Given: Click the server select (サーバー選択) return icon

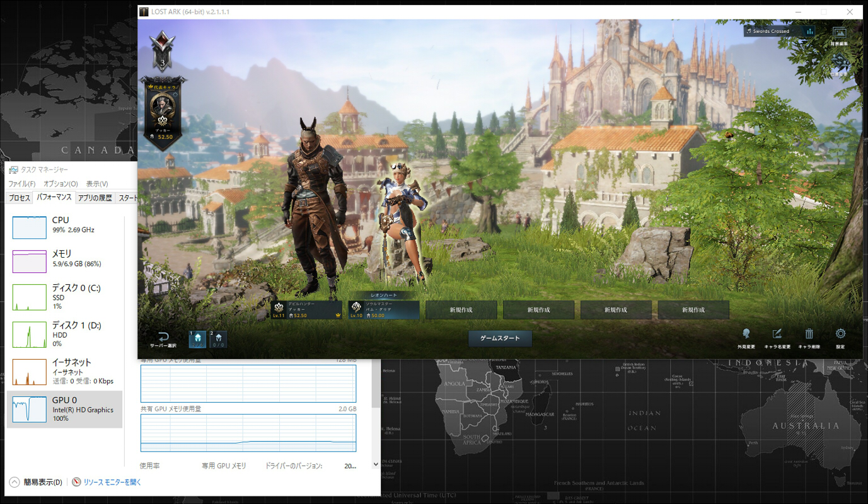Looking at the screenshot, I should pos(163,337).
